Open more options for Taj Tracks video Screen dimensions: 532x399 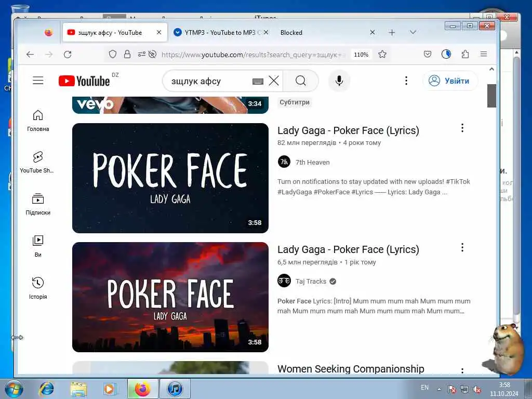pos(462,248)
